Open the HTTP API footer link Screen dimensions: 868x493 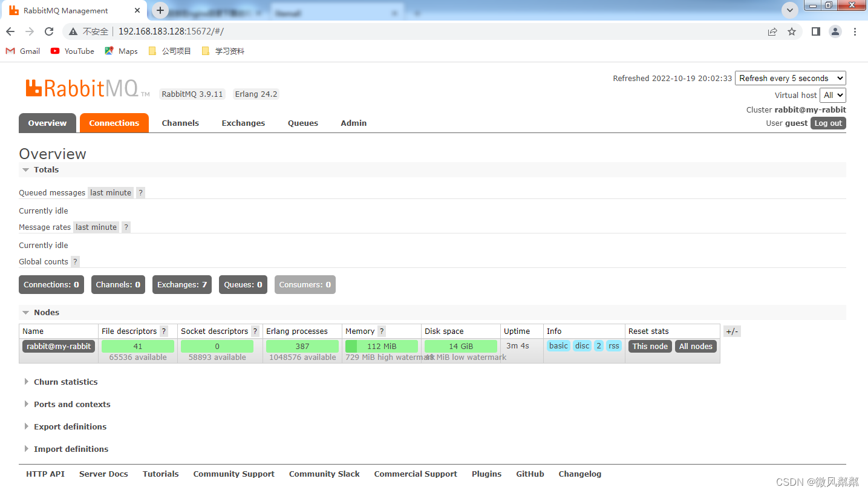tap(45, 474)
